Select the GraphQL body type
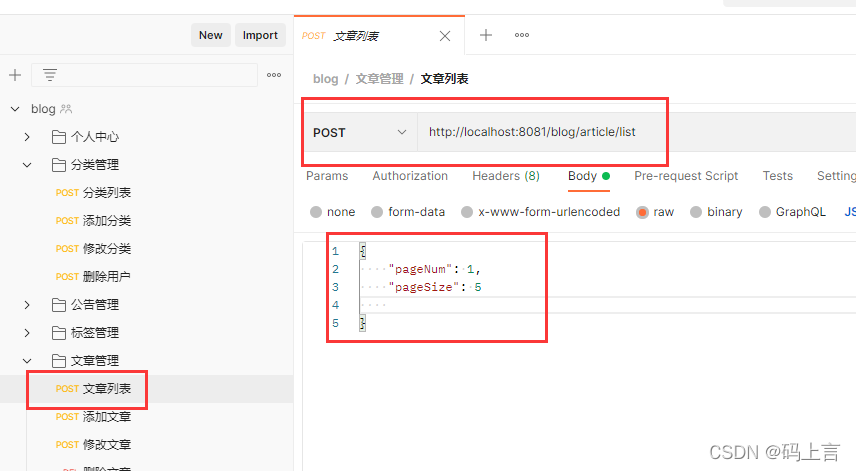 point(765,212)
